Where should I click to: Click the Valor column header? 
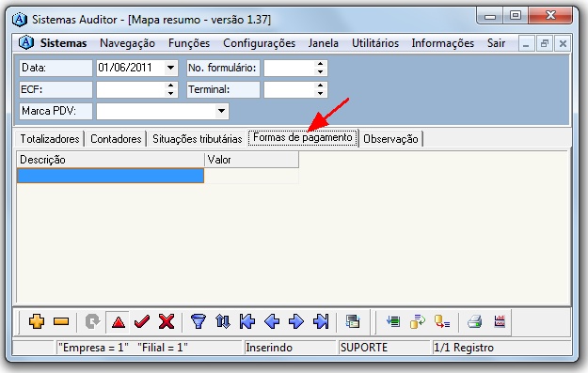[251, 160]
